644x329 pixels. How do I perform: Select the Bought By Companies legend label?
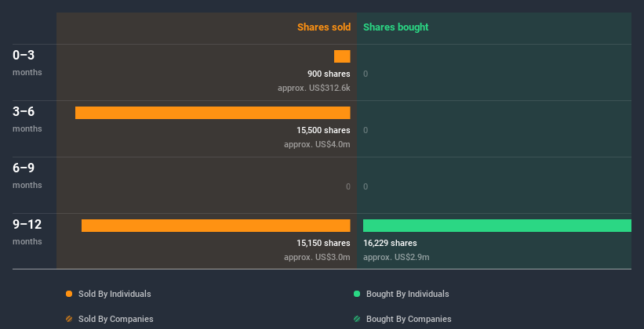point(409,319)
